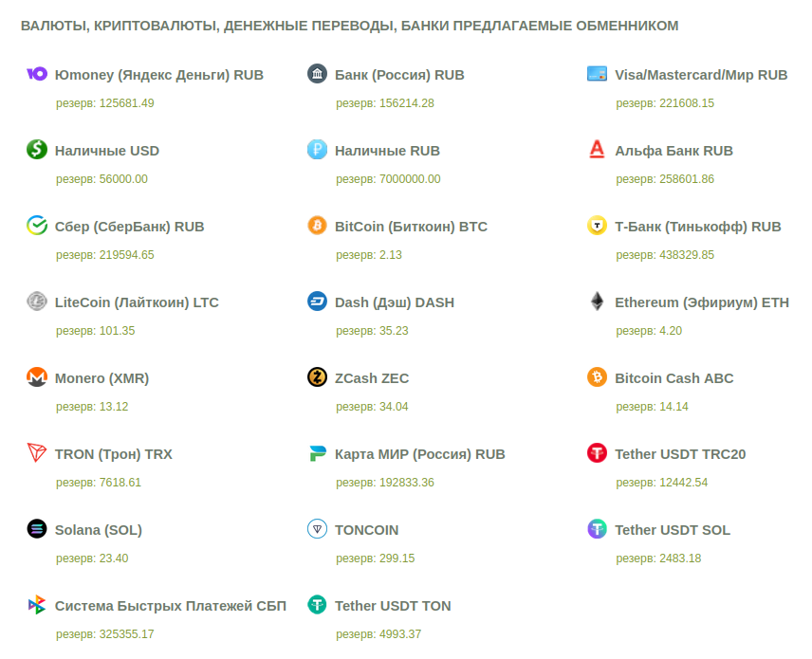
Task: Open the Карта МИР (Россия) RUB link
Action: (419, 454)
